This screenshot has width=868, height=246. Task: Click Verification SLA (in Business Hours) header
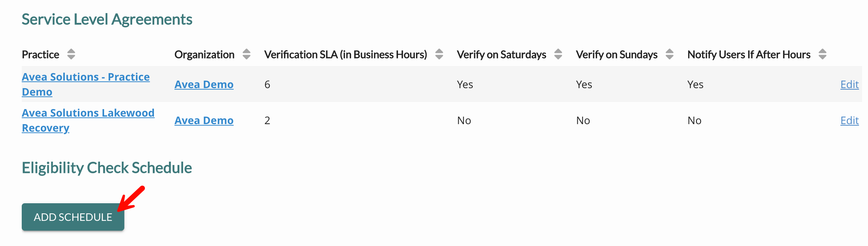click(x=345, y=55)
